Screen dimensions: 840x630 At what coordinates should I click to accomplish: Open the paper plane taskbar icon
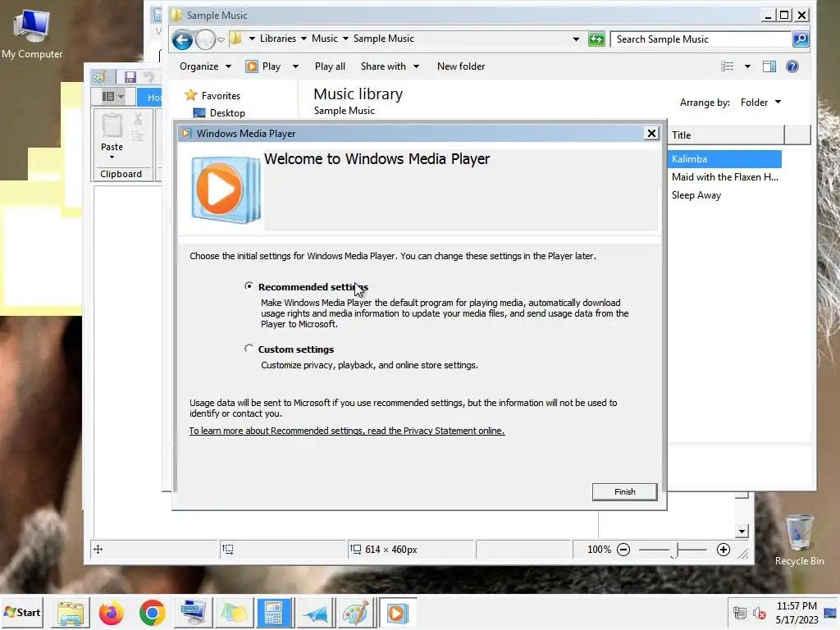point(316,613)
